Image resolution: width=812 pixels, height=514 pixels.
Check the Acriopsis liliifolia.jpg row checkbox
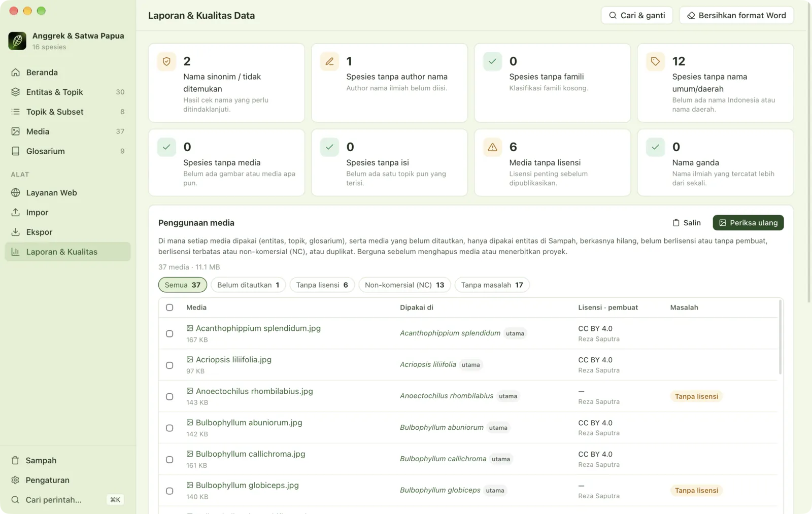coord(170,365)
